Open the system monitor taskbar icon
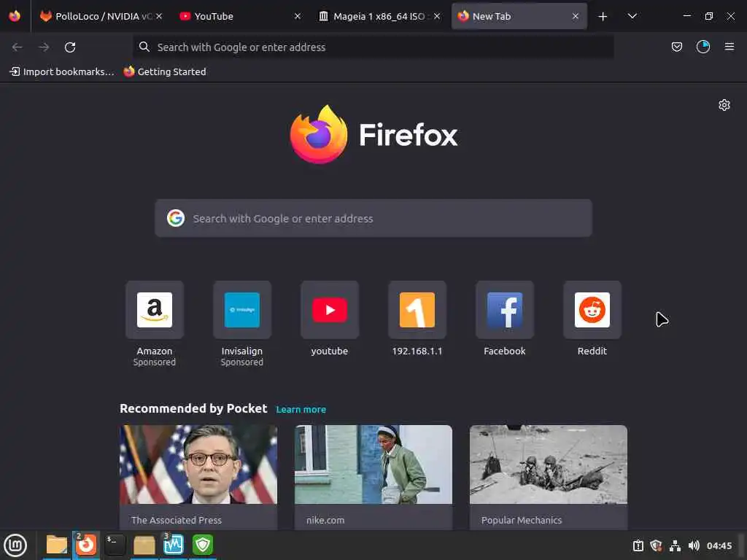 click(173, 545)
